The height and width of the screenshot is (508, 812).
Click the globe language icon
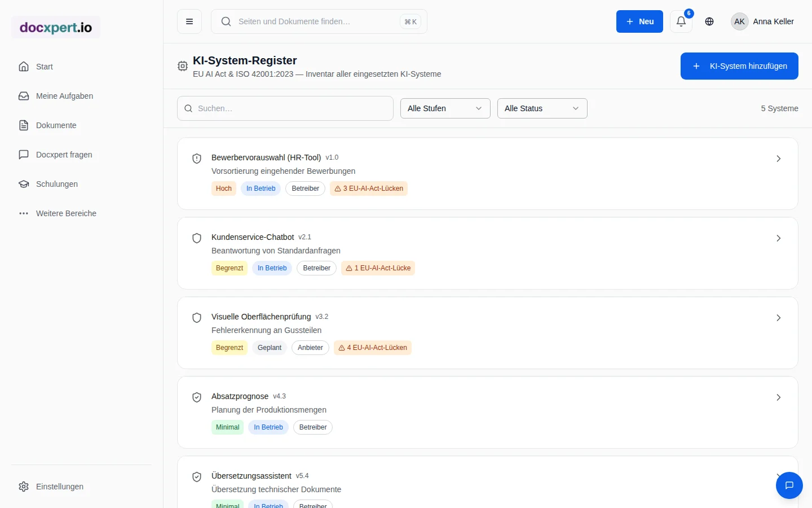click(709, 21)
